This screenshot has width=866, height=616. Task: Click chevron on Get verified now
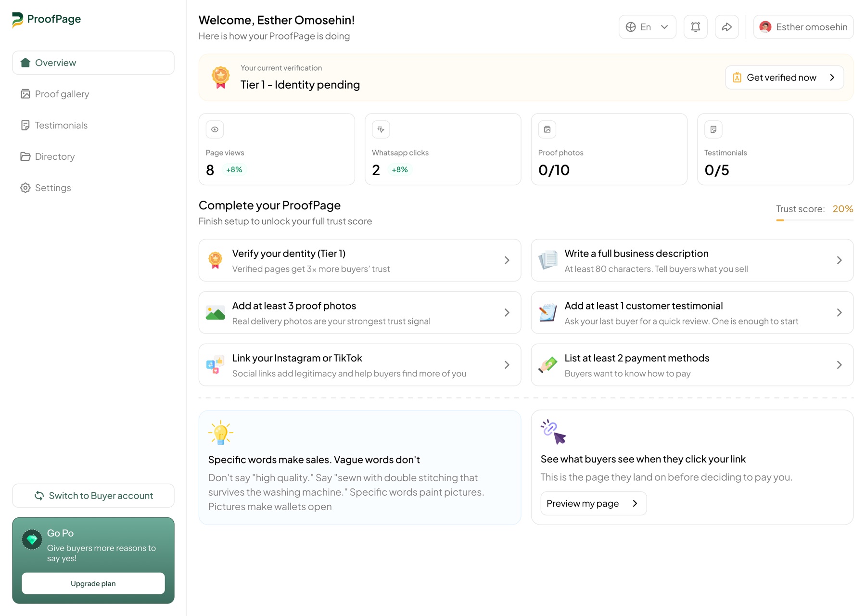(x=832, y=77)
